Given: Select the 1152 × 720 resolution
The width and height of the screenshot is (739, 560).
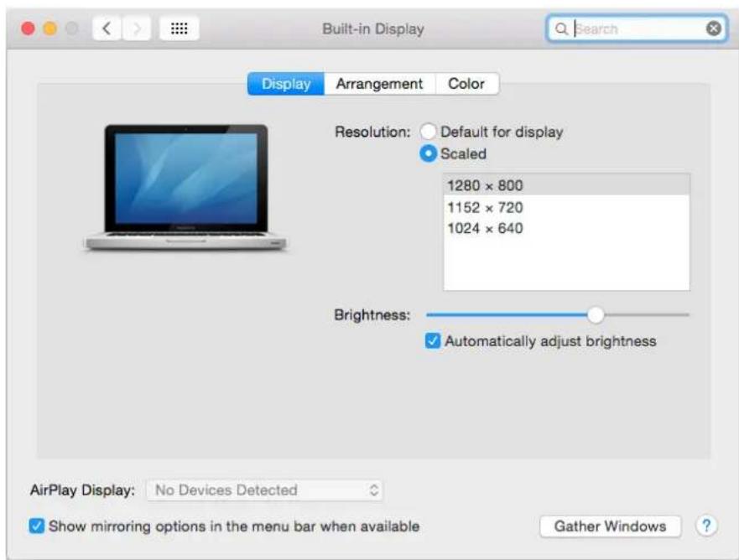Looking at the screenshot, I should coord(566,207).
